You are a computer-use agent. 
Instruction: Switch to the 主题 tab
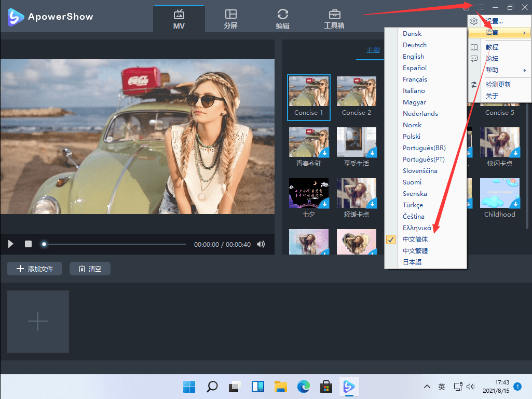[373, 50]
